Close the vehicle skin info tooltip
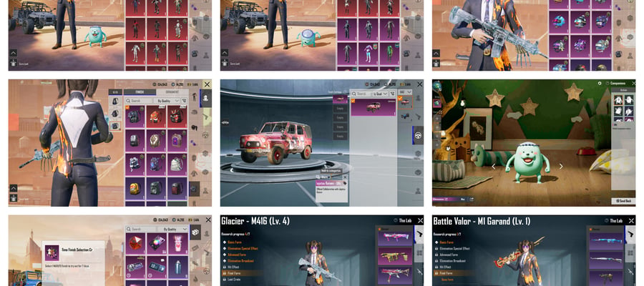 (x=345, y=177)
